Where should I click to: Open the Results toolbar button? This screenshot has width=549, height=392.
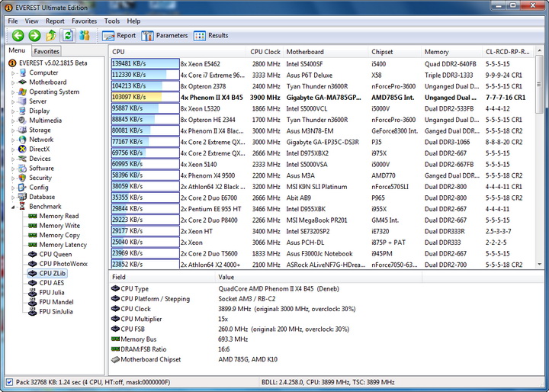coord(210,35)
